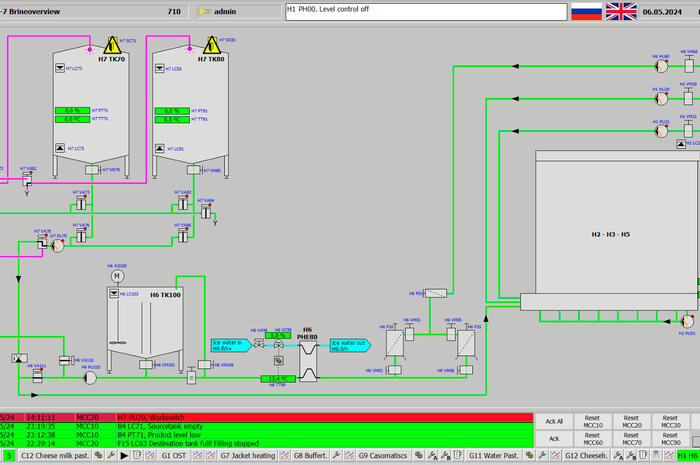Image resolution: width=700 pixels, height=465 pixels.
Task: Select valve H7 VA78 beside pump PU70
Action: [x=42, y=241]
